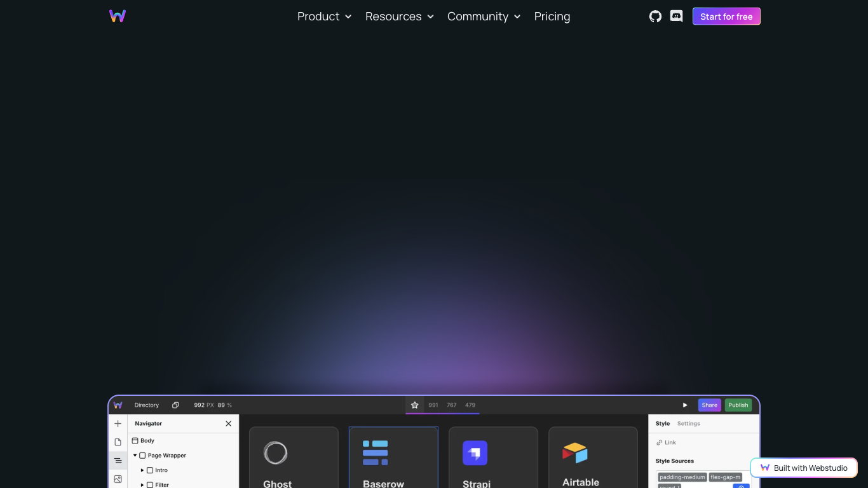
Task: Collapse the Page Wrapper tree node
Action: [135, 456]
